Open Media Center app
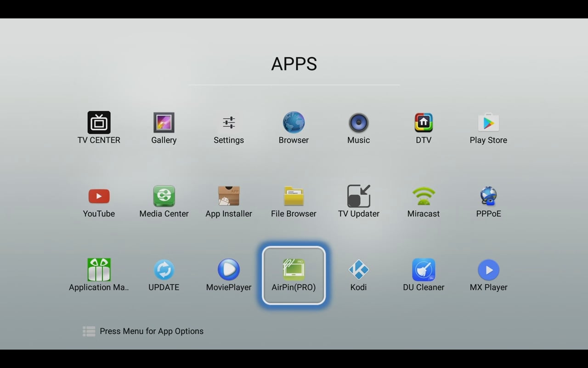This screenshot has height=368, width=588. click(164, 196)
